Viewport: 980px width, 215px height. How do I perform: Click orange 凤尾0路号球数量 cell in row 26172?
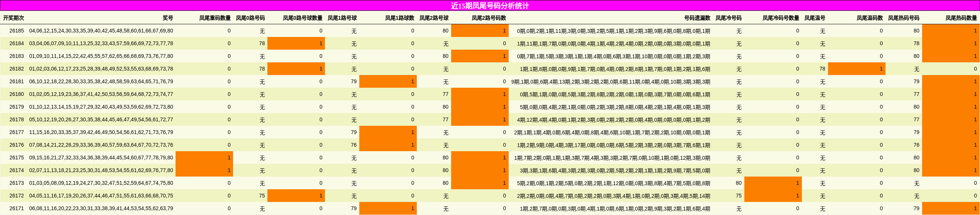[296, 196]
